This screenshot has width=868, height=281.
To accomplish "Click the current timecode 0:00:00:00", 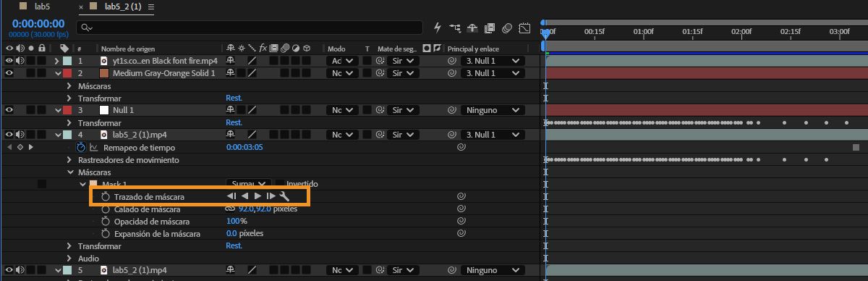I will point(38,24).
